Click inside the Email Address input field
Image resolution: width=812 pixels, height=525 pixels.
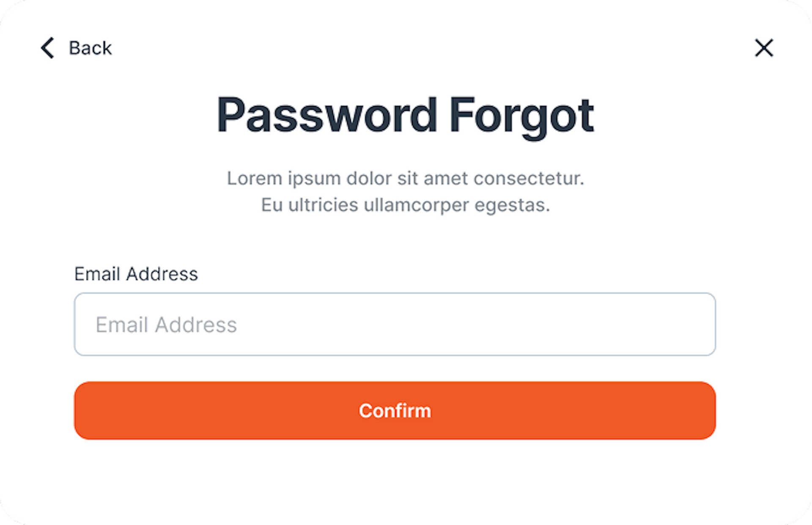point(395,324)
